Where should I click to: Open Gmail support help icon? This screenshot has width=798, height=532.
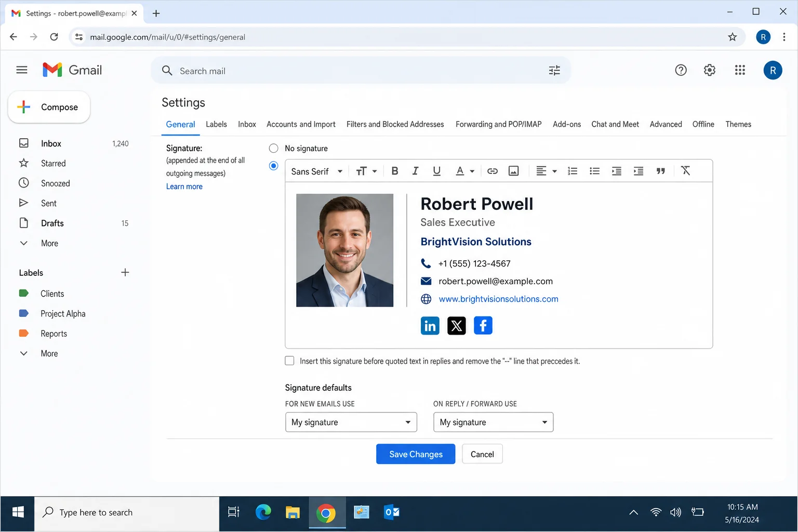[x=681, y=70]
